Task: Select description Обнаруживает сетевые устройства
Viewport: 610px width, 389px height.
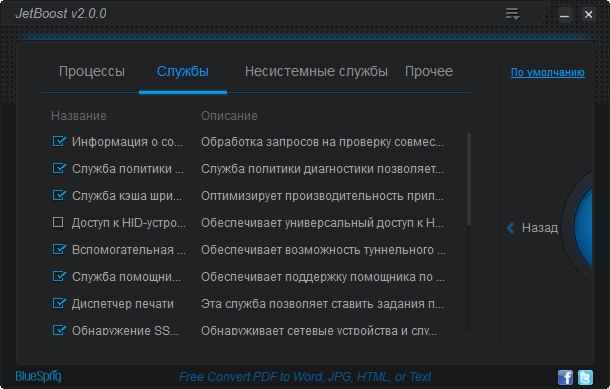Action: click(x=319, y=331)
